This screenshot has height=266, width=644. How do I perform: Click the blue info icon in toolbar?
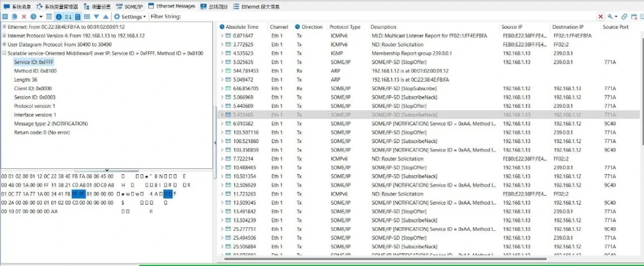point(58,17)
